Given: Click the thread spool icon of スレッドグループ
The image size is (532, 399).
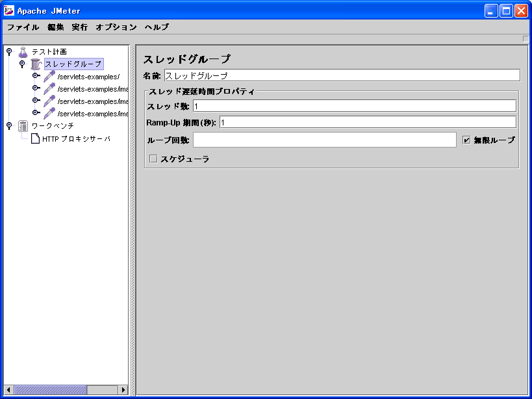Looking at the screenshot, I should pyautogui.click(x=36, y=64).
